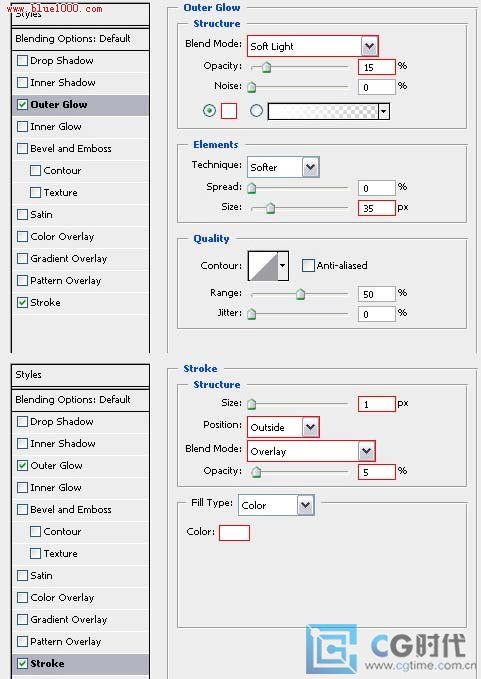Tick Bevel and Emboss in Stroke dialog
This screenshot has width=481, height=679.
click(x=22, y=509)
